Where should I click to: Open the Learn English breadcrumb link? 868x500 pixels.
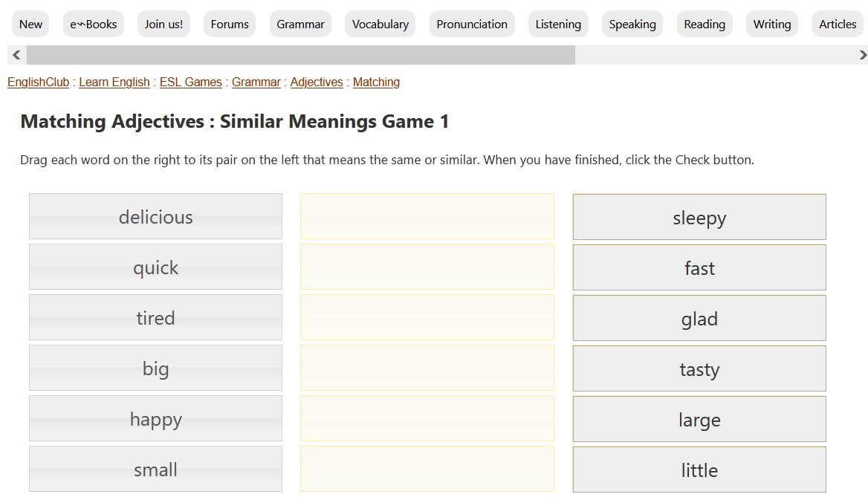(x=114, y=82)
